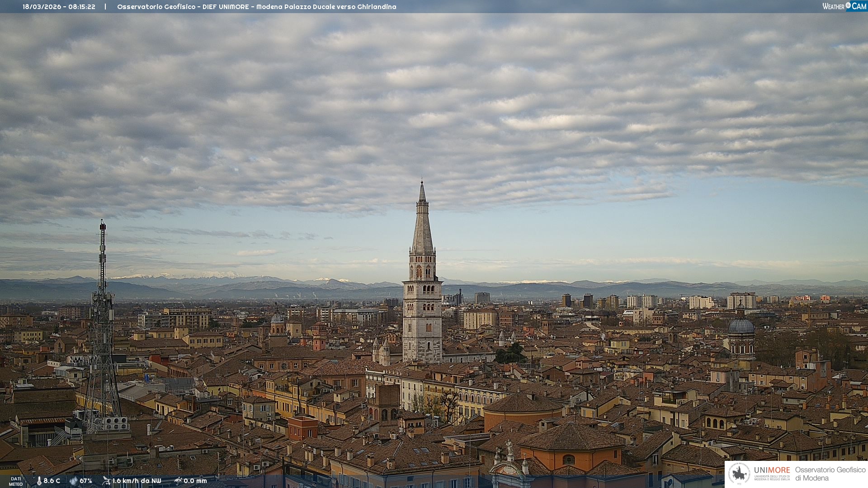
Task: Click the 1.6 km/h da NW wind reading
Action: pyautogui.click(x=137, y=481)
